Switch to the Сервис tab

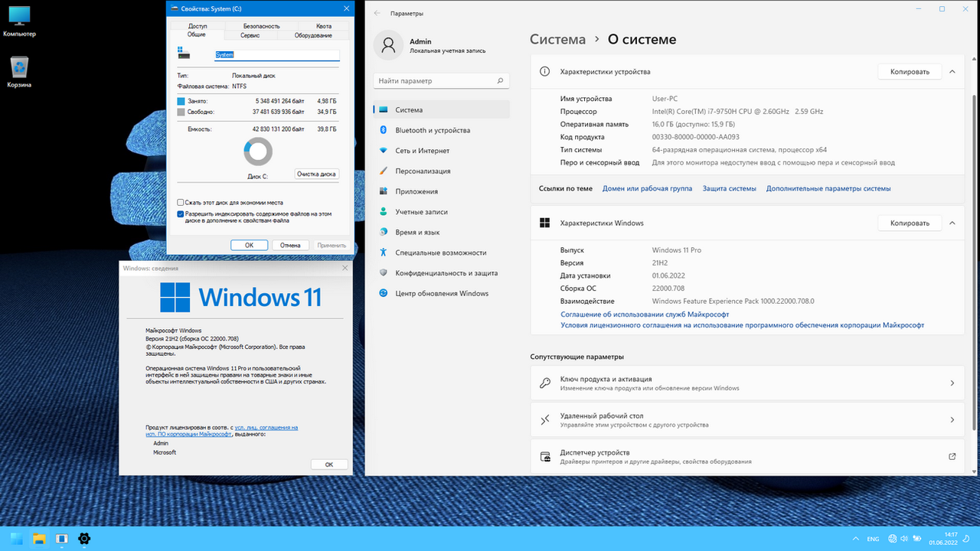(x=250, y=35)
